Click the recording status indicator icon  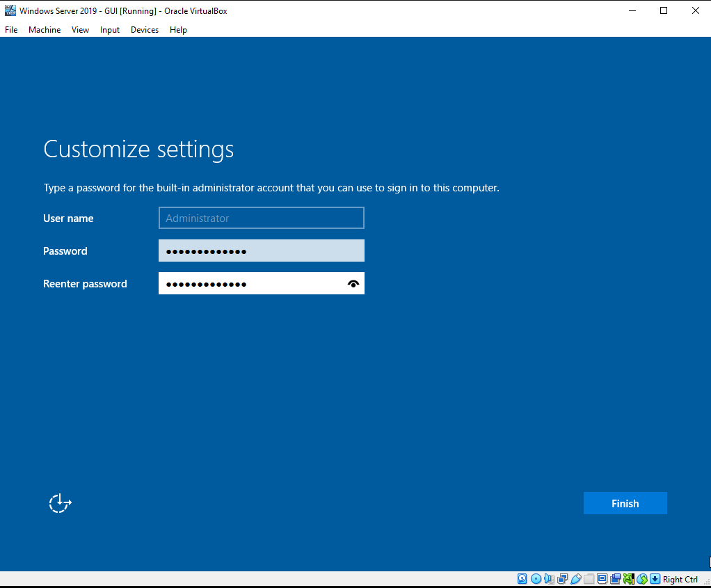click(615, 579)
